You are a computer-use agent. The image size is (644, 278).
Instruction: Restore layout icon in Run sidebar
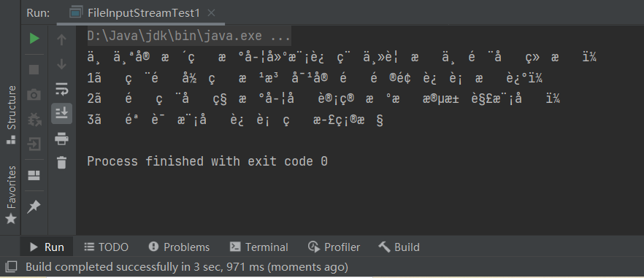click(34, 176)
